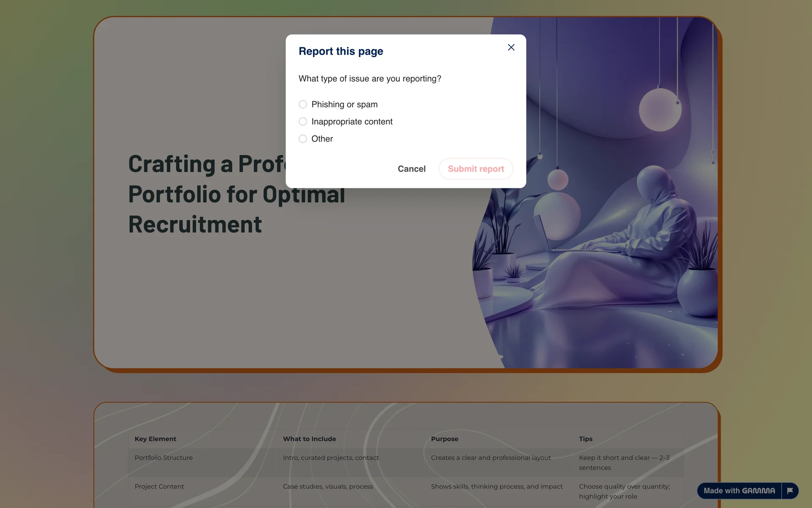Viewport: 812px width, 508px height.
Task: Click the Project Content table cell
Action: pos(159,486)
